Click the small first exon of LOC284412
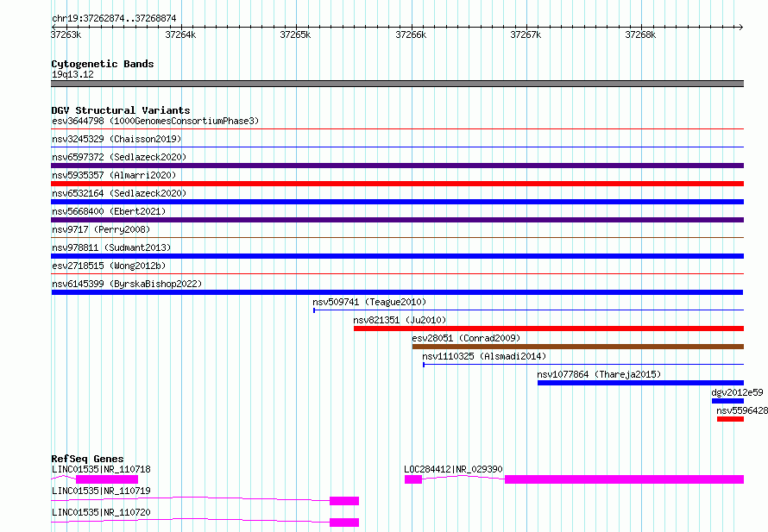This screenshot has width=768, height=532. (413, 479)
